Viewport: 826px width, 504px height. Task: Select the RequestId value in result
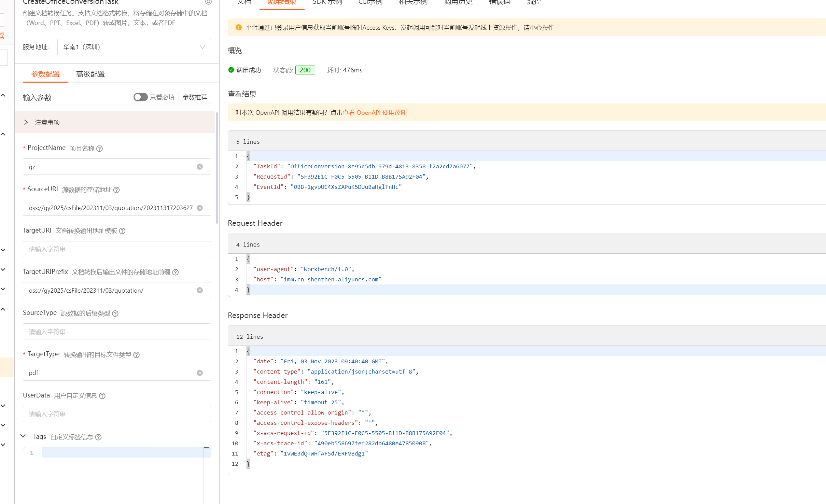click(x=361, y=177)
